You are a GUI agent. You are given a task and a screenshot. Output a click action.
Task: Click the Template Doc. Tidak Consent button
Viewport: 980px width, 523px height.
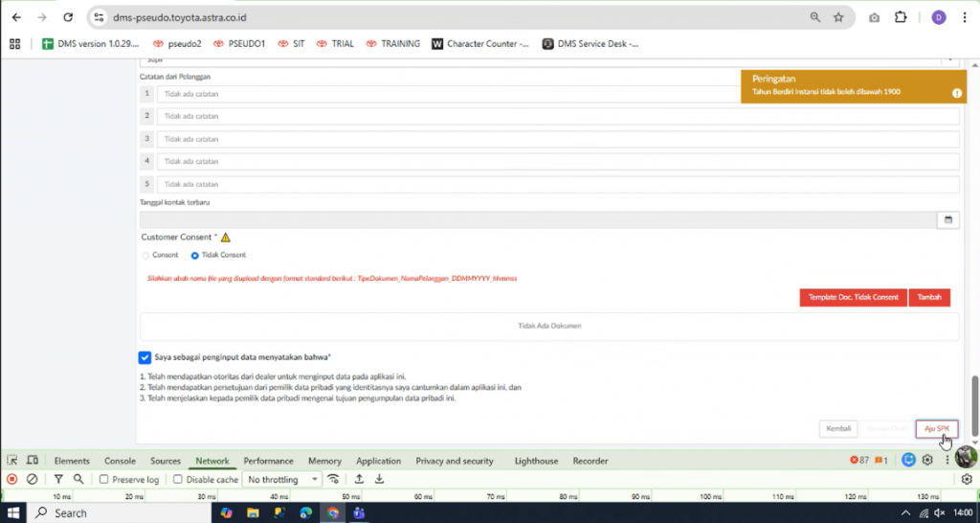click(x=853, y=298)
